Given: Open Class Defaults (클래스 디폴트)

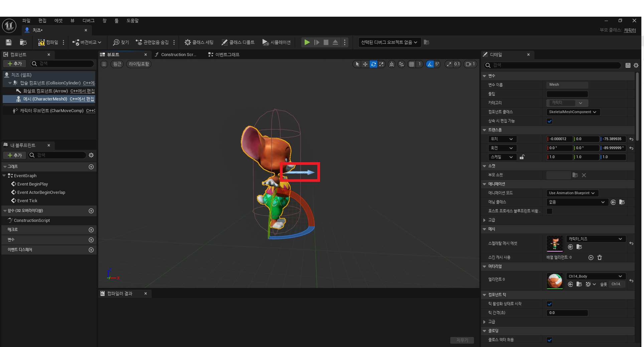Looking at the screenshot, I should pyautogui.click(x=238, y=42).
